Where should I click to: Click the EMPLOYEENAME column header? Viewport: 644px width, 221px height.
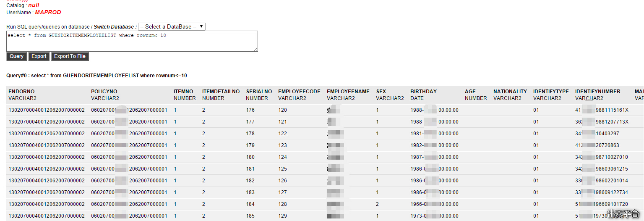pyautogui.click(x=348, y=92)
